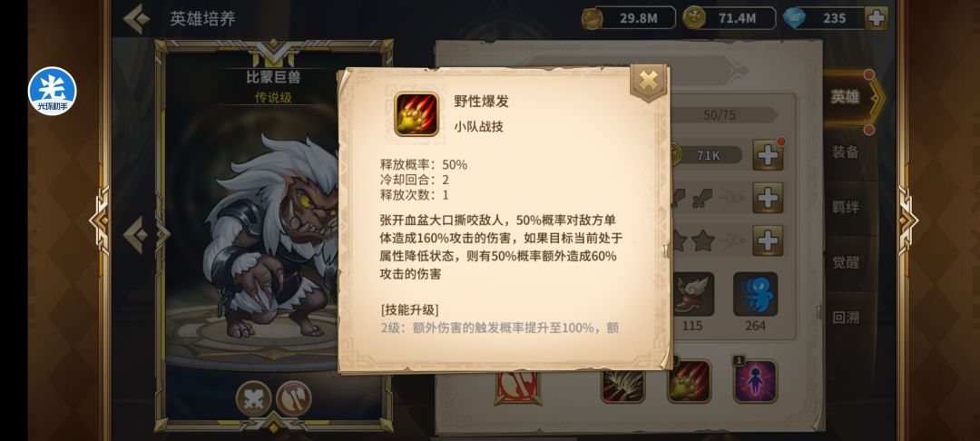Select the 英雄 tab
Viewport: 980px width, 441px height.
coord(847,97)
